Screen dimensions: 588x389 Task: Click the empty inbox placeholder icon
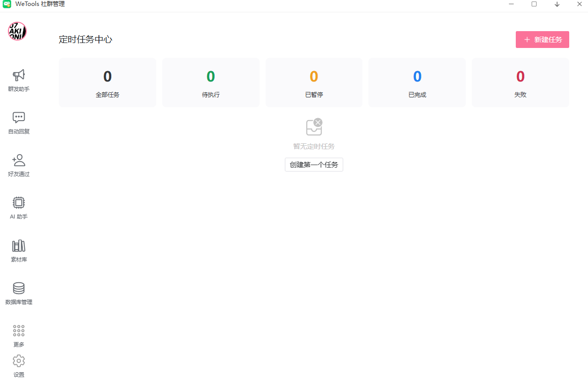[314, 128]
